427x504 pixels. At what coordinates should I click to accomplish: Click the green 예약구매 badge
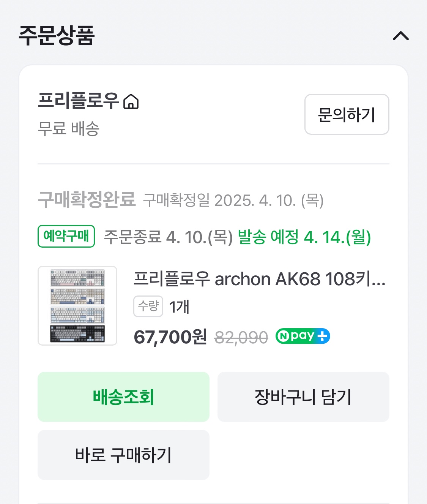pos(66,236)
